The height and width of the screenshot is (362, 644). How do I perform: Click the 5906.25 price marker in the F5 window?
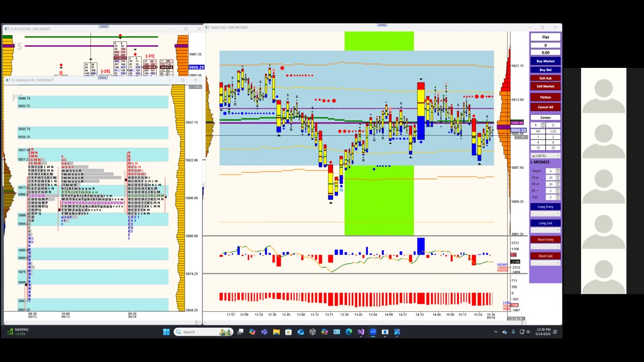196,67
